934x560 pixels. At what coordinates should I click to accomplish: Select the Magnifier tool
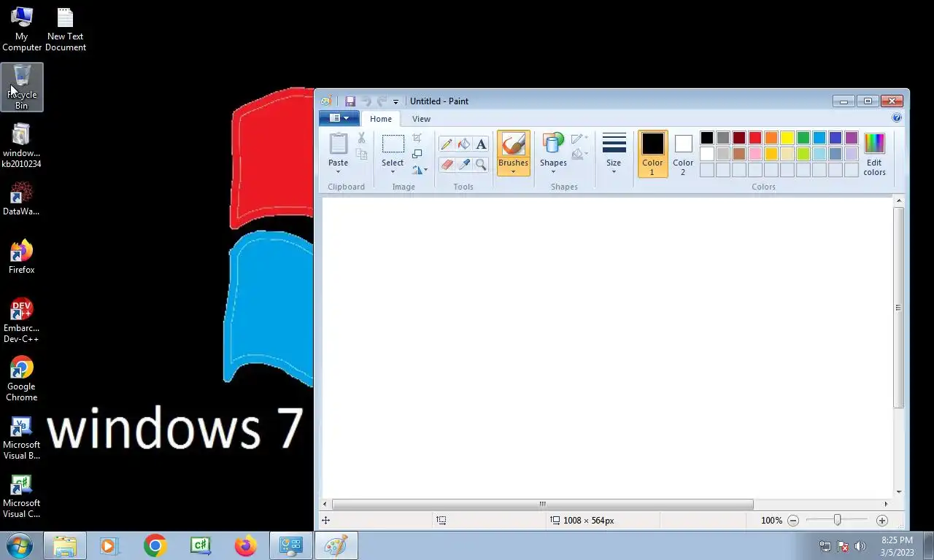[x=481, y=165]
